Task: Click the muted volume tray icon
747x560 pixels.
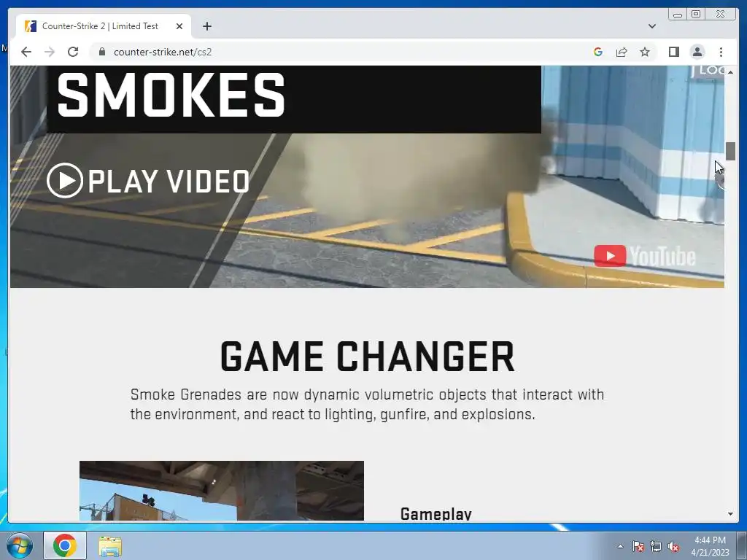Action: click(673, 547)
